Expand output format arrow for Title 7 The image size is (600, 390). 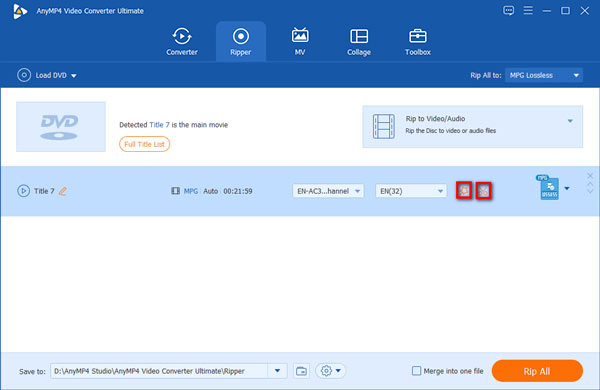pos(567,188)
